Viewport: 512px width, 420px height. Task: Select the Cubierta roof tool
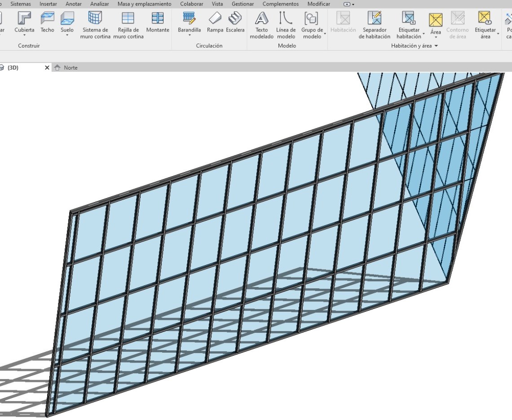pos(24,22)
